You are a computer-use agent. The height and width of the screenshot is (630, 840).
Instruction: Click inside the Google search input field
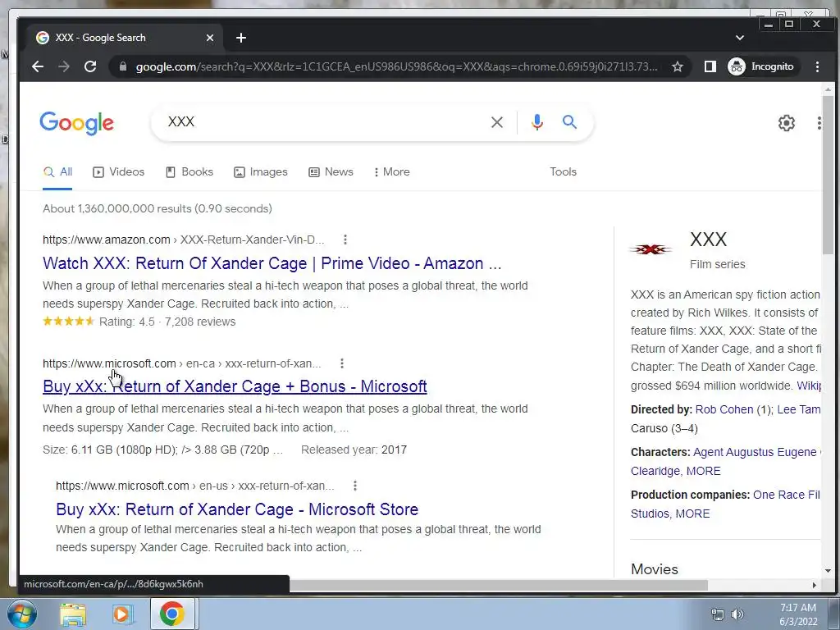point(322,122)
